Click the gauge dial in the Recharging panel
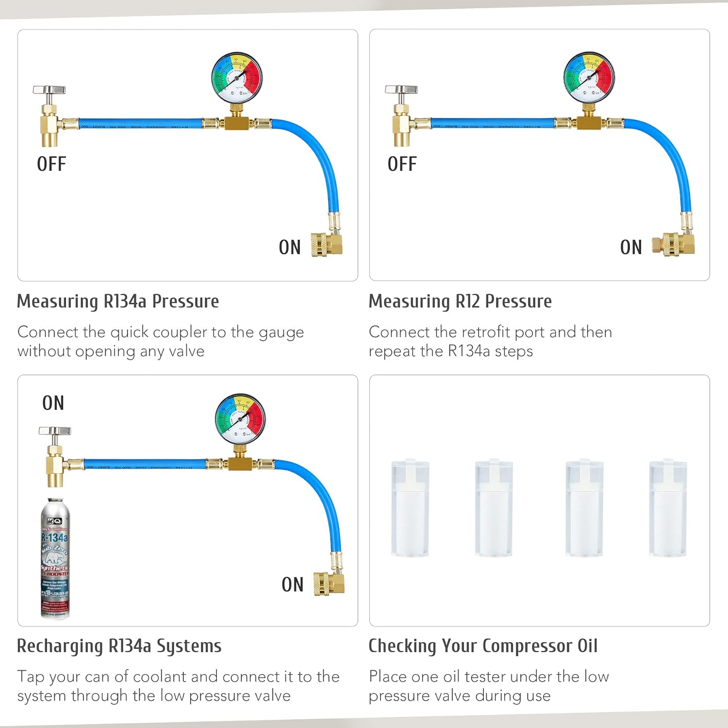Viewport: 728px width, 728px height. coord(240,418)
